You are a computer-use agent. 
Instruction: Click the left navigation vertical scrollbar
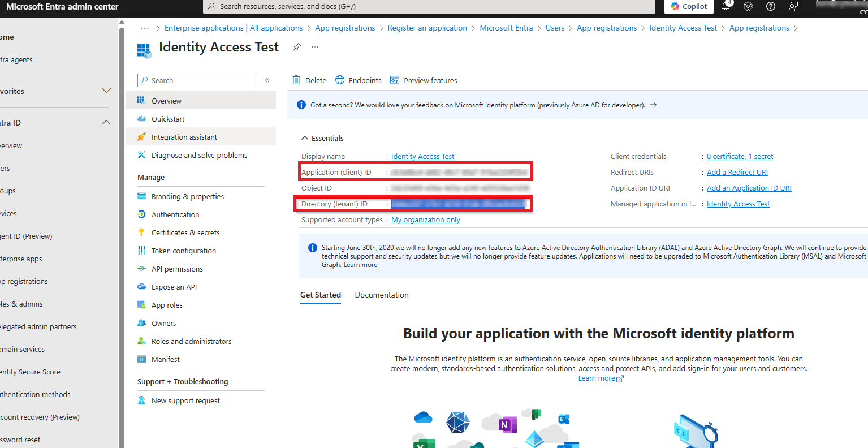pyautogui.click(x=122, y=232)
